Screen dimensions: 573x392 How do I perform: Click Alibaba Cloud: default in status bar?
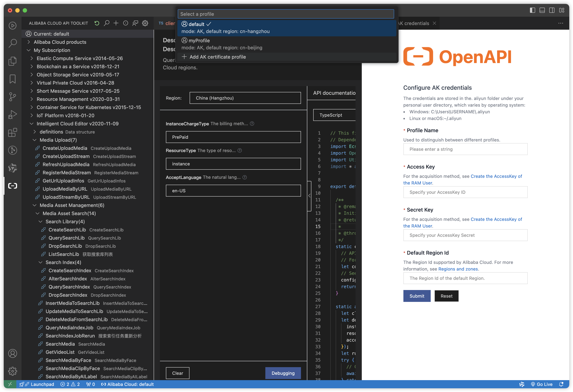127,384
